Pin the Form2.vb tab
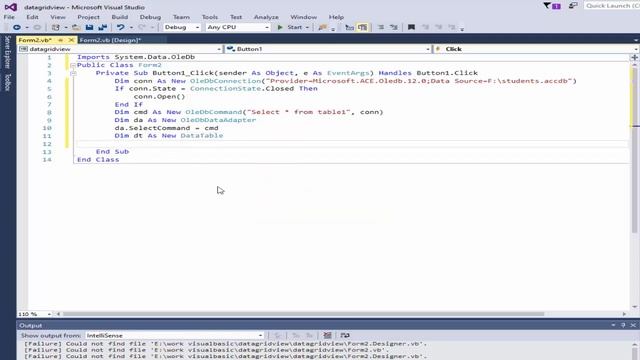 (60, 40)
